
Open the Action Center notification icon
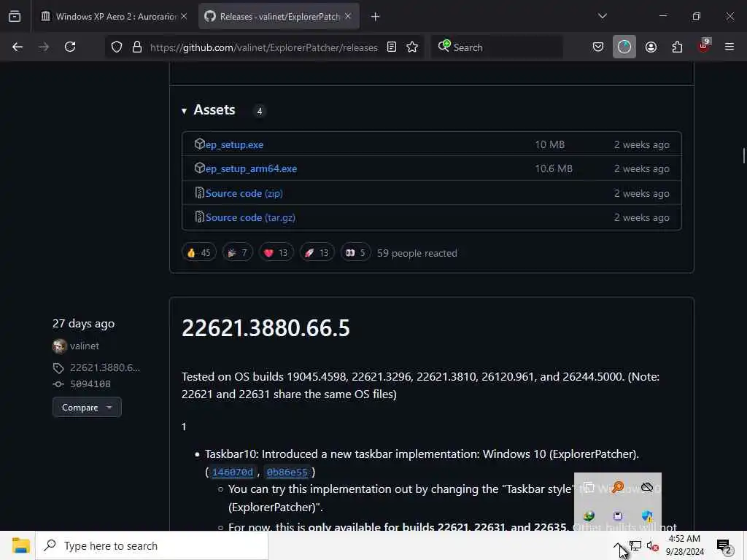pos(724,546)
